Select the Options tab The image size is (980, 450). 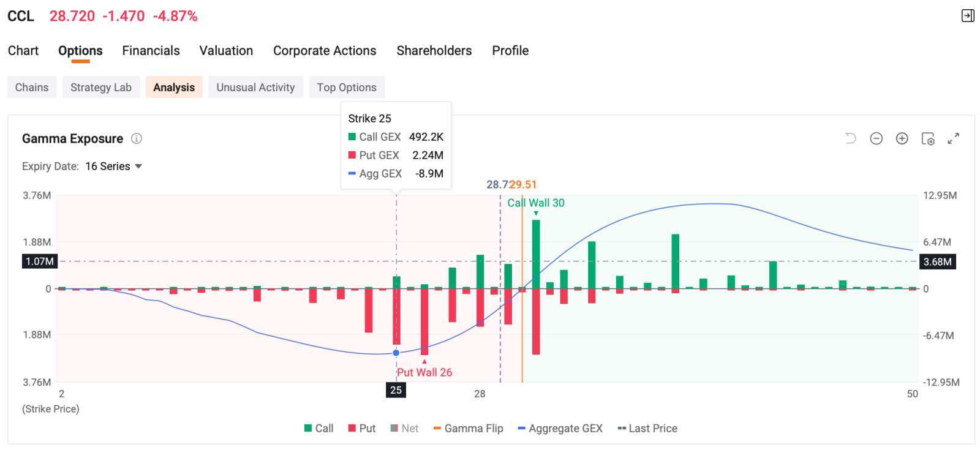[80, 51]
